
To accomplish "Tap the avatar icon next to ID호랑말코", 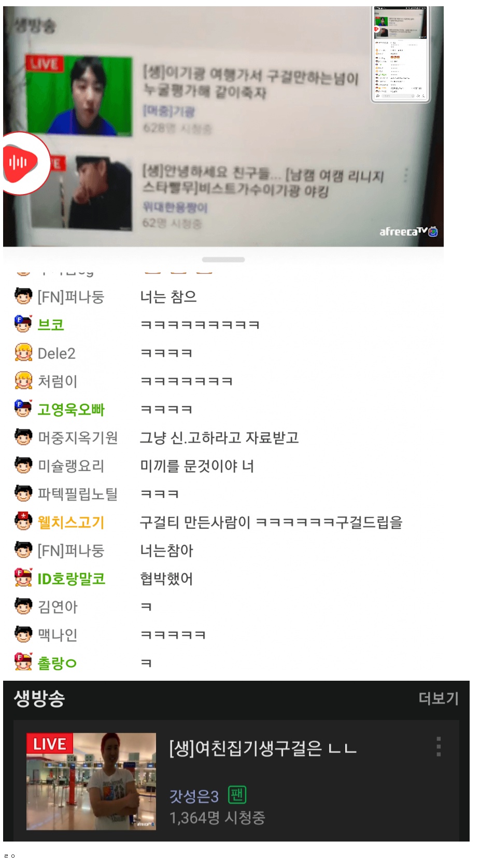I will (x=23, y=578).
